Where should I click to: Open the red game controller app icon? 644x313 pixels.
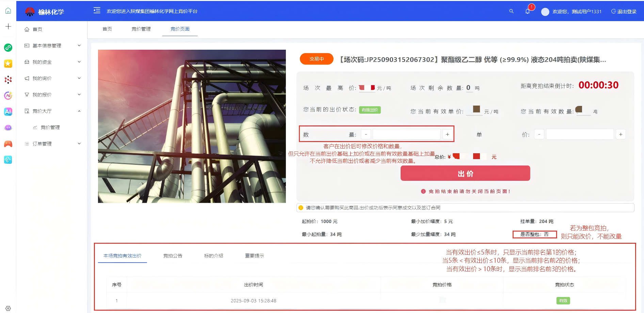(x=8, y=144)
